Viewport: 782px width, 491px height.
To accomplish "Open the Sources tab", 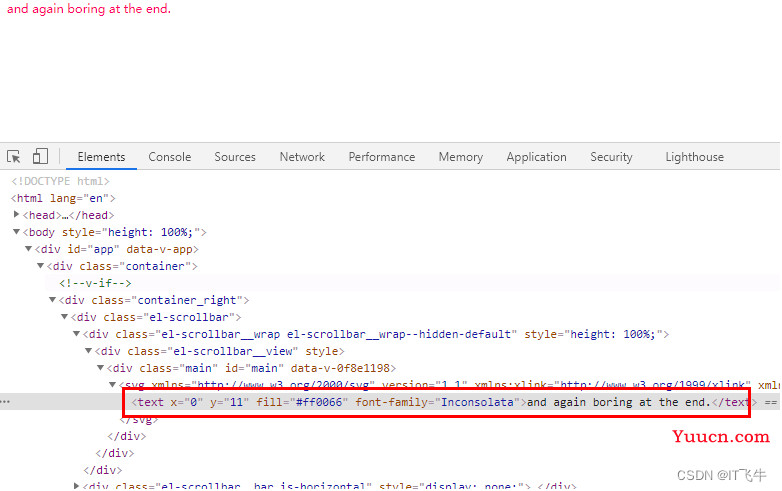I will click(235, 157).
